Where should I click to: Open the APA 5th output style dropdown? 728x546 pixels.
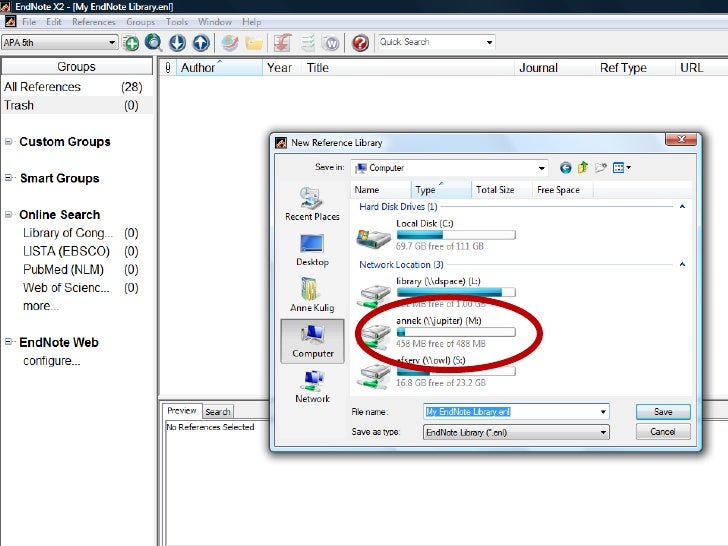[59, 43]
